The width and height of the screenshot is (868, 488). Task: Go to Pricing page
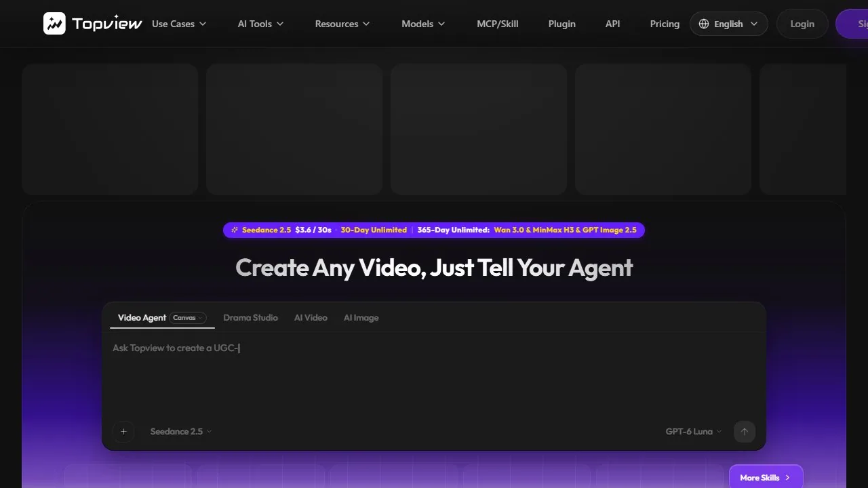(665, 24)
